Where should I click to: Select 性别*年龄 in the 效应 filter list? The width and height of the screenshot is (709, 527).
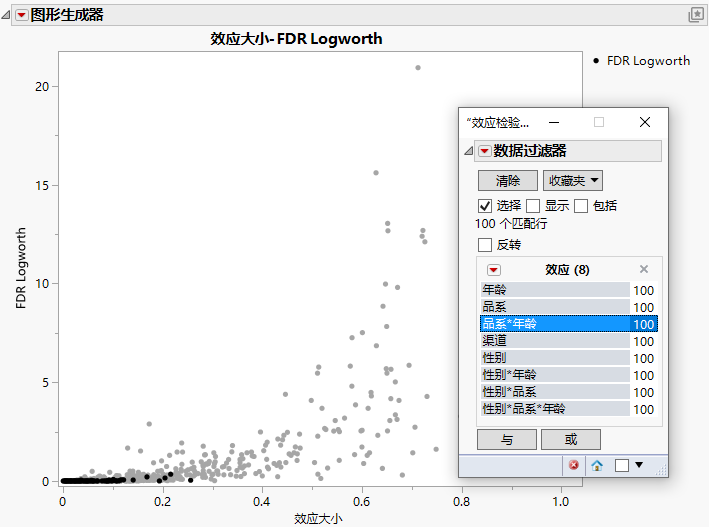click(568, 375)
